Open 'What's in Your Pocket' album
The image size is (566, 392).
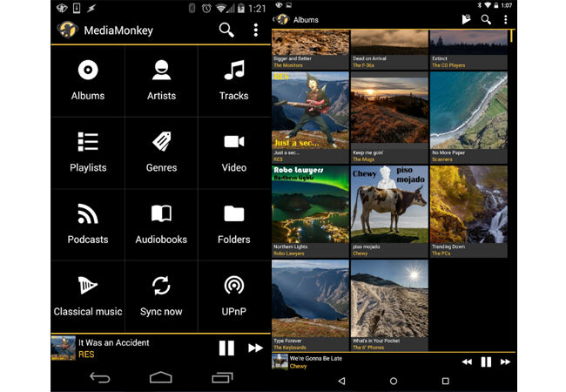(x=389, y=306)
